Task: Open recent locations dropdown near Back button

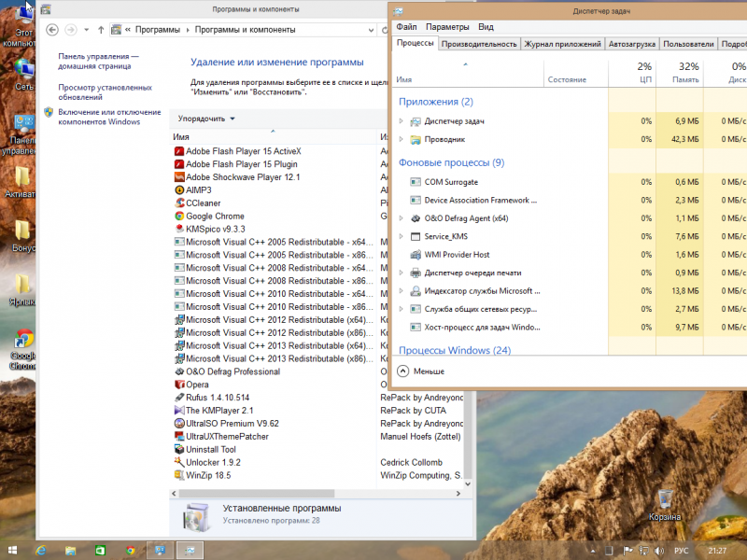Action: click(x=86, y=30)
